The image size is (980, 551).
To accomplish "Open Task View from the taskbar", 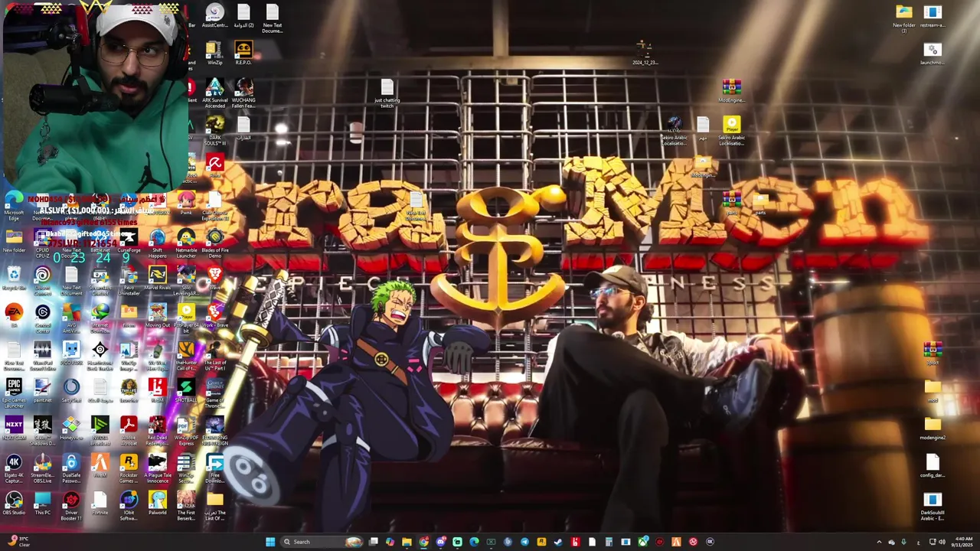I will [373, 542].
